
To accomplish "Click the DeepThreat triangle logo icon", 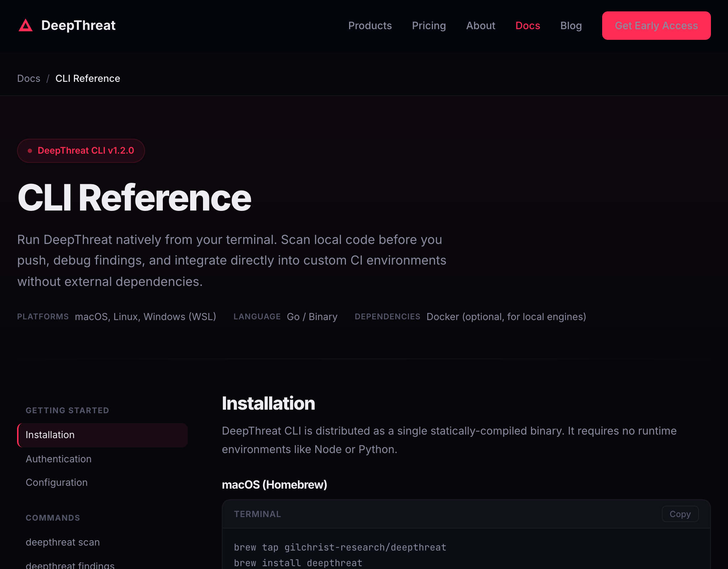I will [x=26, y=26].
